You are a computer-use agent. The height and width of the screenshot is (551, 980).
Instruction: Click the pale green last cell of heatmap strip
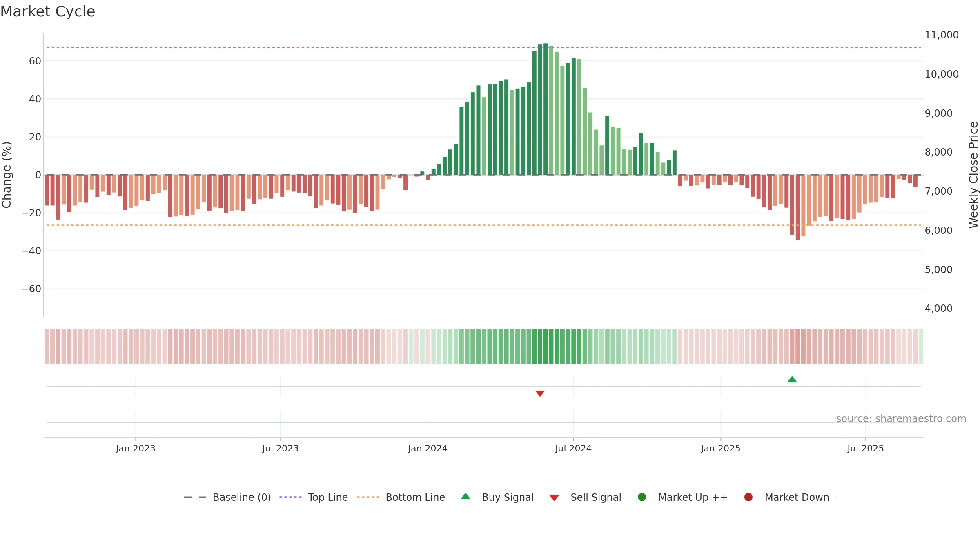[x=921, y=347]
